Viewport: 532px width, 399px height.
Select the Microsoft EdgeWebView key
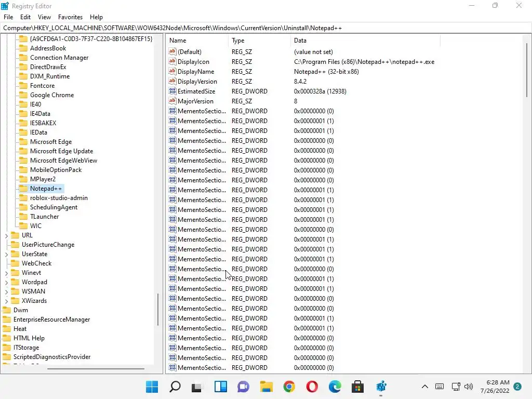point(63,161)
